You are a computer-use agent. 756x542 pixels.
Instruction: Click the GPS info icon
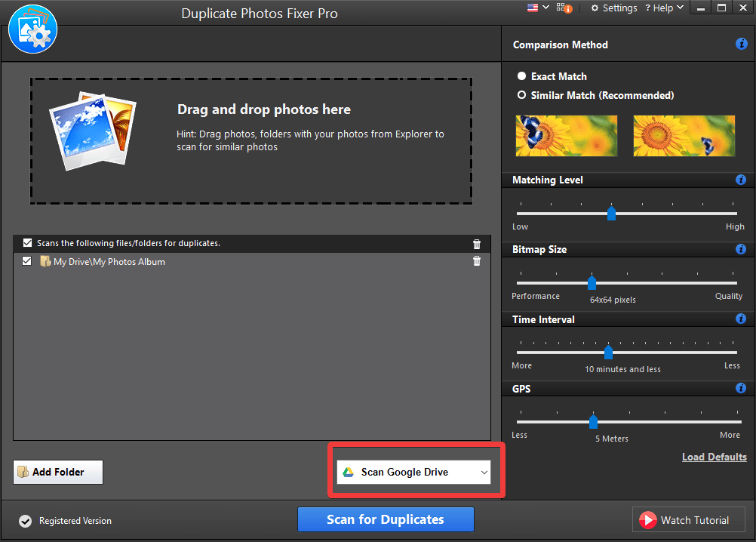tap(741, 388)
